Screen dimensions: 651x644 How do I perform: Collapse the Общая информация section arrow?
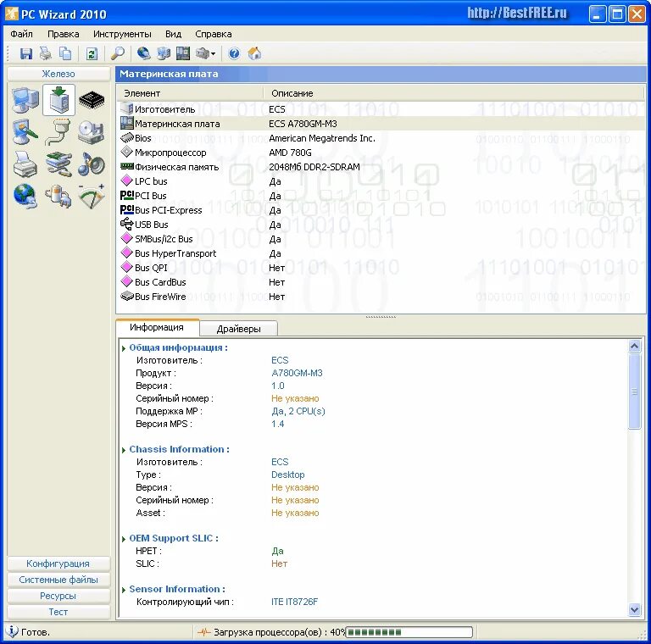pos(123,348)
